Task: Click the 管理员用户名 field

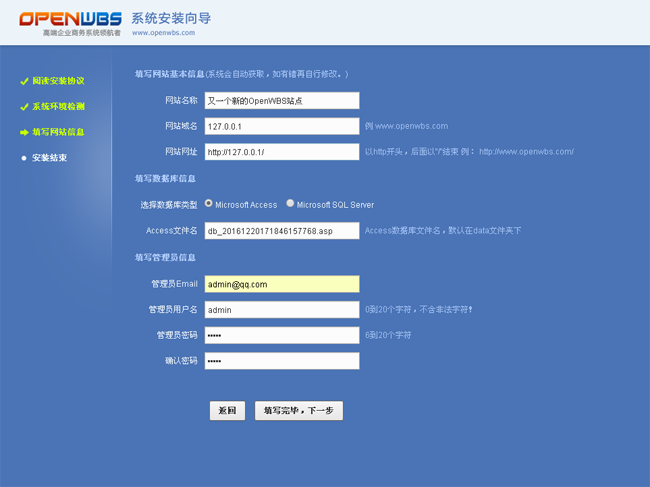Action: point(282,310)
